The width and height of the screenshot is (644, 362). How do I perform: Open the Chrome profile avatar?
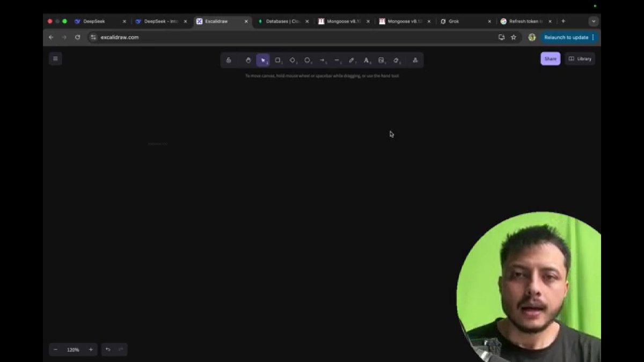coord(532,37)
